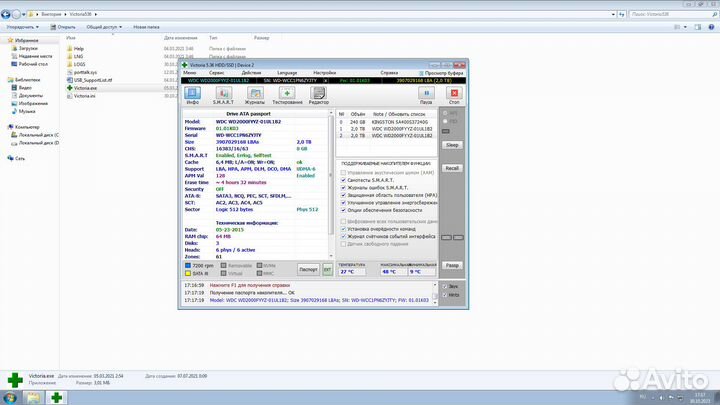Click the Recall button

452,168
